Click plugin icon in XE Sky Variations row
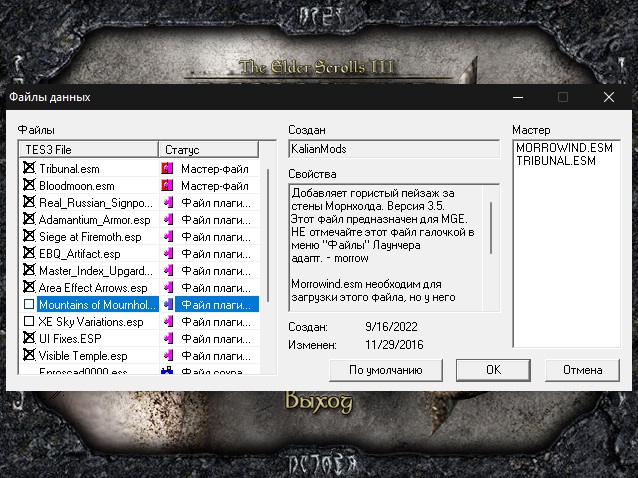Screen dimensions: 638x478 [168, 321]
